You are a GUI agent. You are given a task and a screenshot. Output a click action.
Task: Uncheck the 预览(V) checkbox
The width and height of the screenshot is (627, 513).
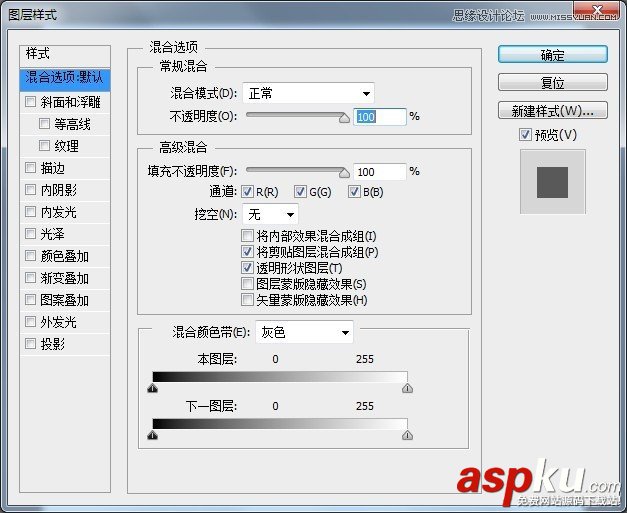525,135
